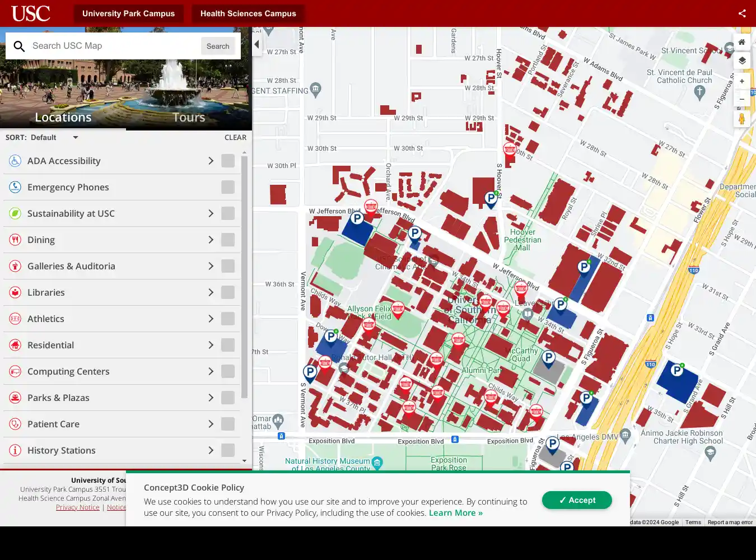Expand the Sustainability at USC chevron
756x560 pixels.
click(211, 213)
